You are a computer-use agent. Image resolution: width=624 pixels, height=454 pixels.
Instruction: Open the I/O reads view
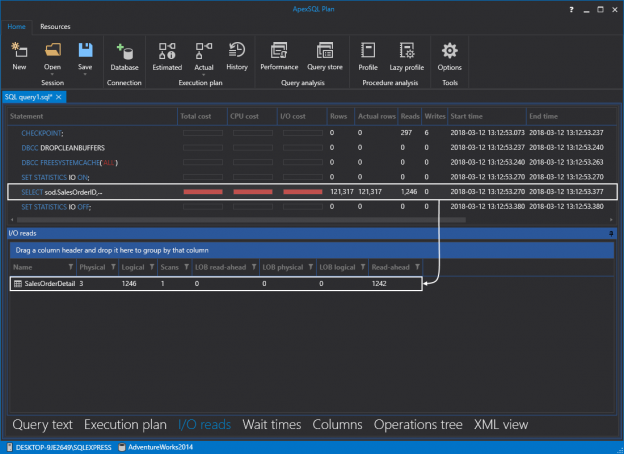pyautogui.click(x=205, y=425)
